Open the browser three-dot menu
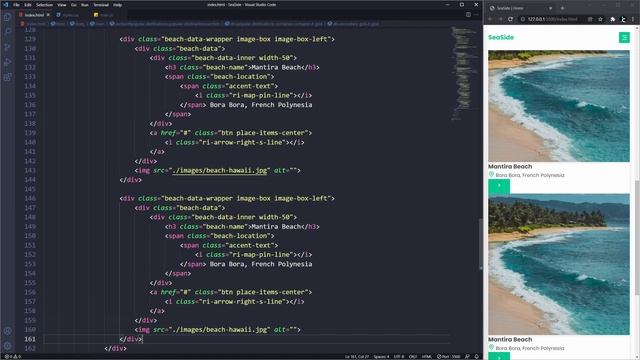The height and width of the screenshot is (360, 640). point(633,19)
